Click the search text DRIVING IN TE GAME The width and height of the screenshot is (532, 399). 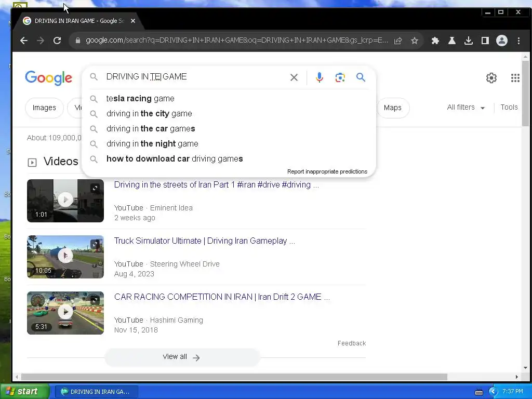pyautogui.click(x=146, y=77)
